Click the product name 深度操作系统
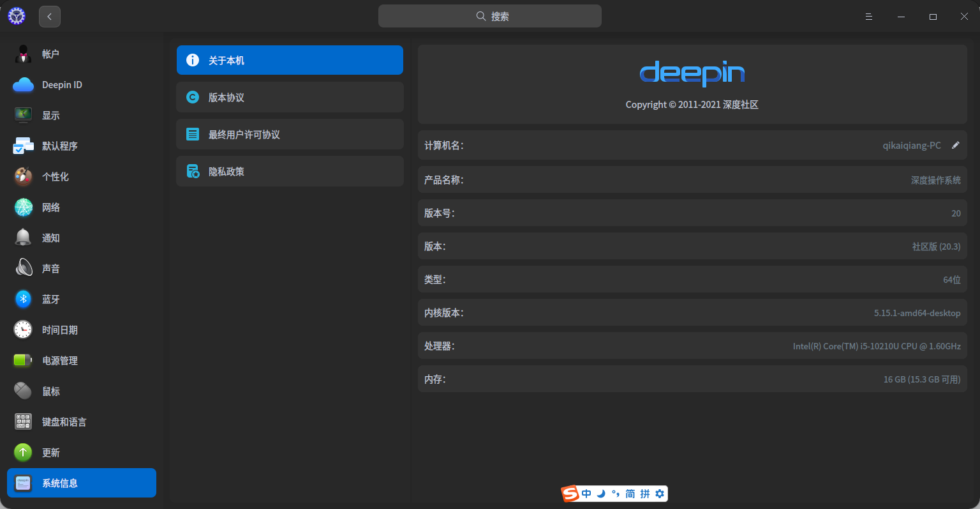This screenshot has width=980, height=509. pyautogui.click(x=936, y=180)
